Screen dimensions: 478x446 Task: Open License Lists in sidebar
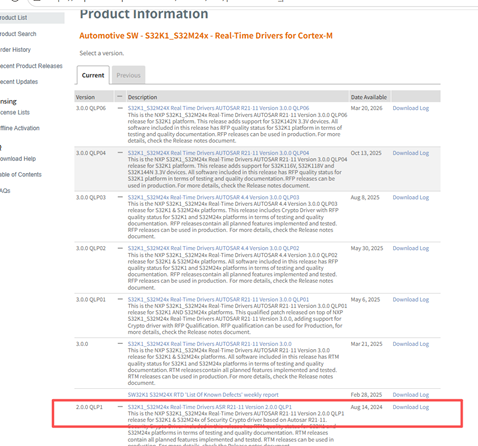pyautogui.click(x=15, y=112)
